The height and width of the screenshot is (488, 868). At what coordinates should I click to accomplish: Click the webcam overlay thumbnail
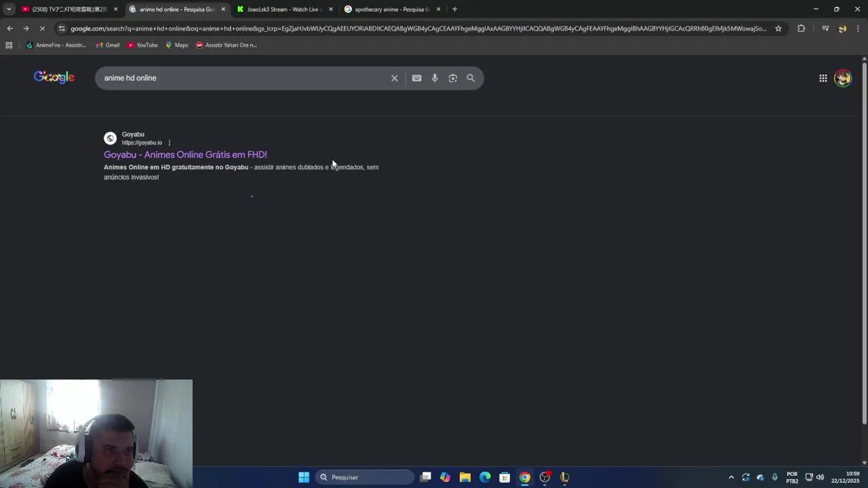pyautogui.click(x=96, y=433)
